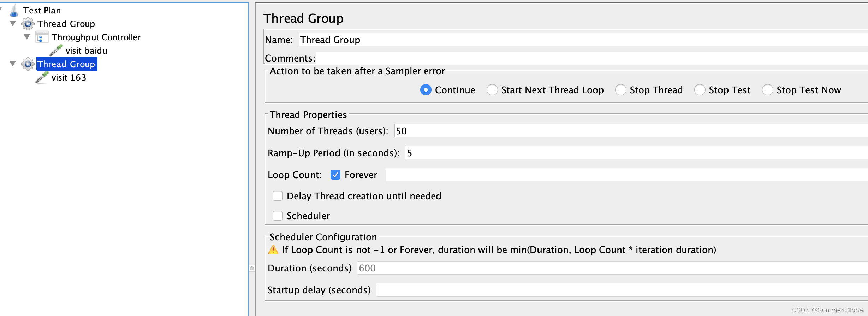Collapse the Throughput Controller node
Screen dimensions: 868x316
[27, 37]
